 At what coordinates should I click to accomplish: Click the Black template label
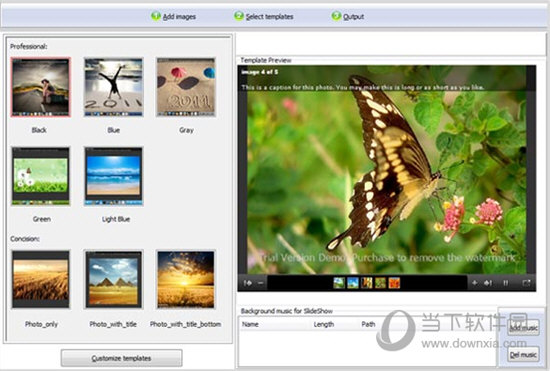[39, 130]
